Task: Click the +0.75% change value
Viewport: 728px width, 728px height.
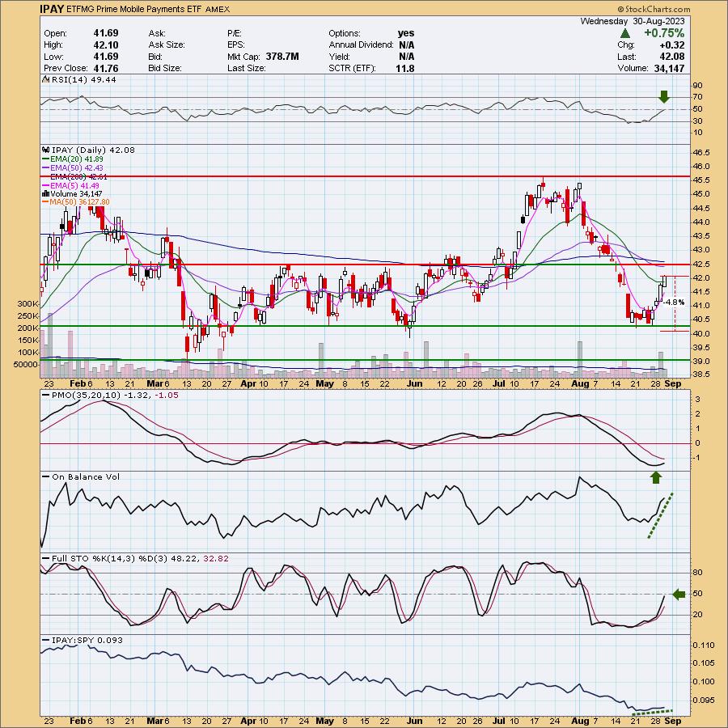Action: [x=664, y=33]
